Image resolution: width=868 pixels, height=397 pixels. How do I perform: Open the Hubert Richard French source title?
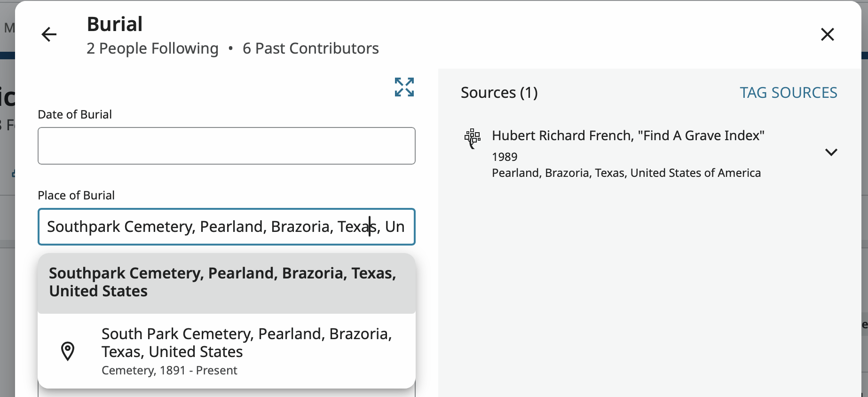pos(628,135)
